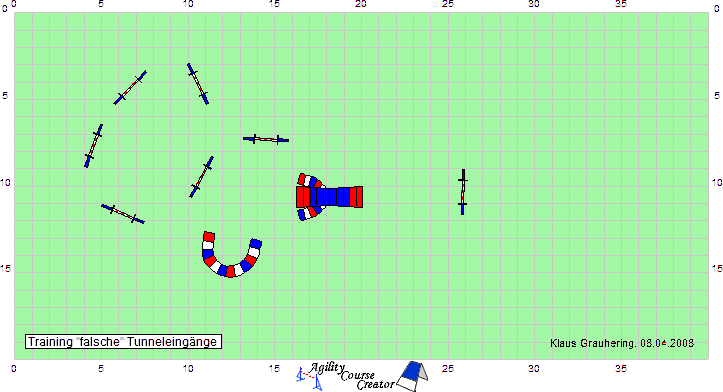
Task: Select the U-shaped red-white-blue tunnel
Action: pyautogui.click(x=232, y=255)
